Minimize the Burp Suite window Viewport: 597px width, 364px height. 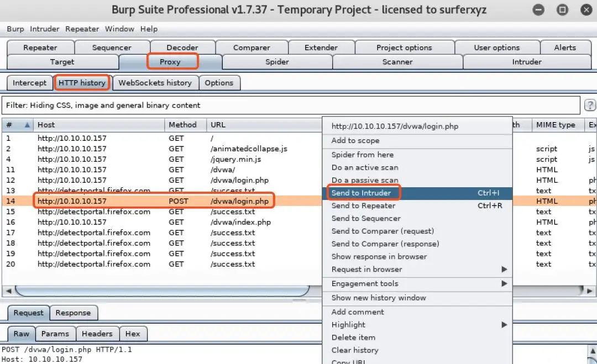pyautogui.click(x=538, y=9)
